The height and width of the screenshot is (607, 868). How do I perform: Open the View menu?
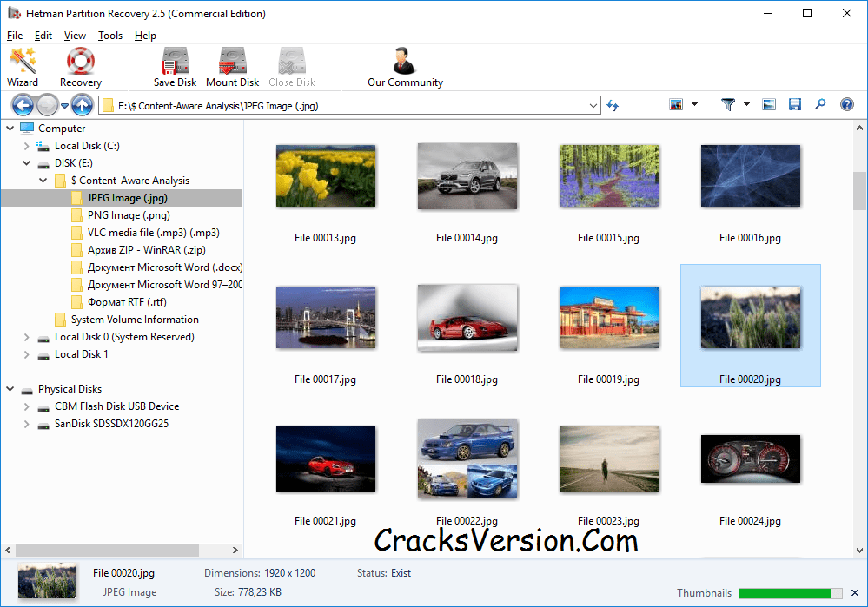(x=75, y=36)
